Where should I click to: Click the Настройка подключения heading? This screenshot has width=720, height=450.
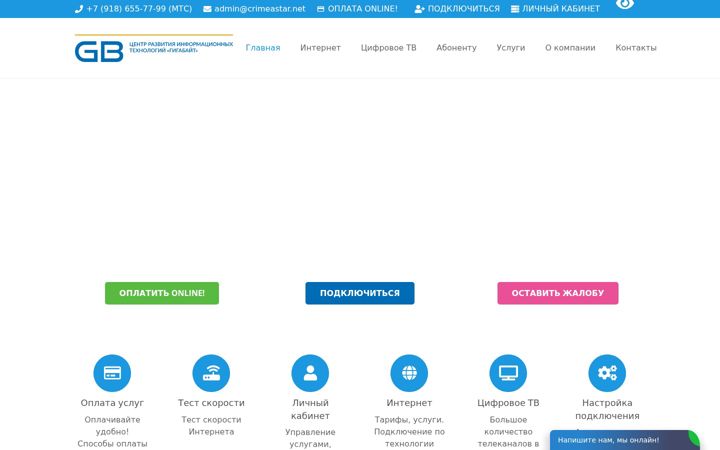pyautogui.click(x=607, y=409)
